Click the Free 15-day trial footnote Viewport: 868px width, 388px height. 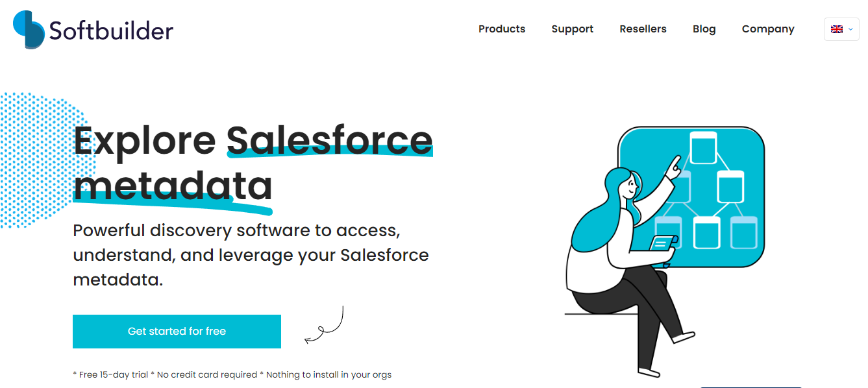point(232,374)
